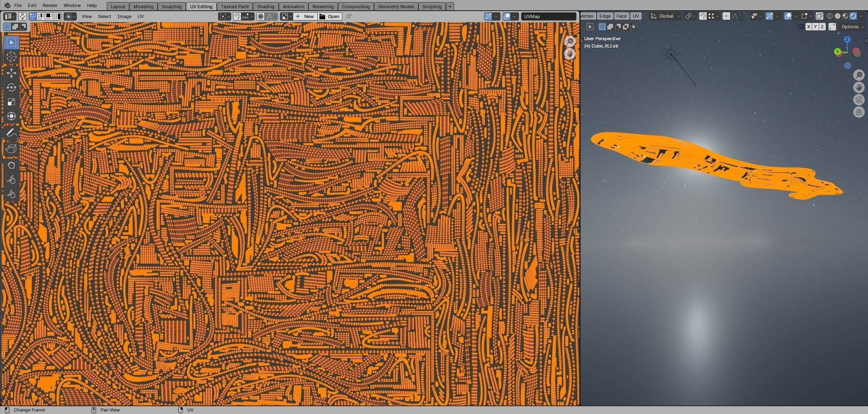Enable UV face select mode

[49, 16]
